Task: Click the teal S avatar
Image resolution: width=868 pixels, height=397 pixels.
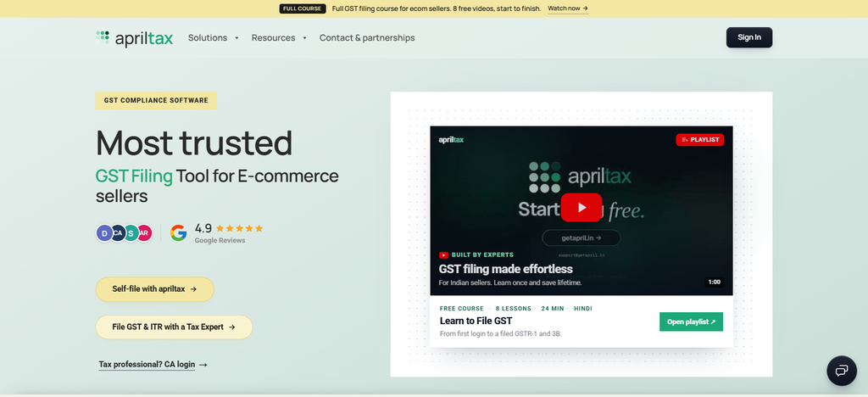Action: (131, 233)
